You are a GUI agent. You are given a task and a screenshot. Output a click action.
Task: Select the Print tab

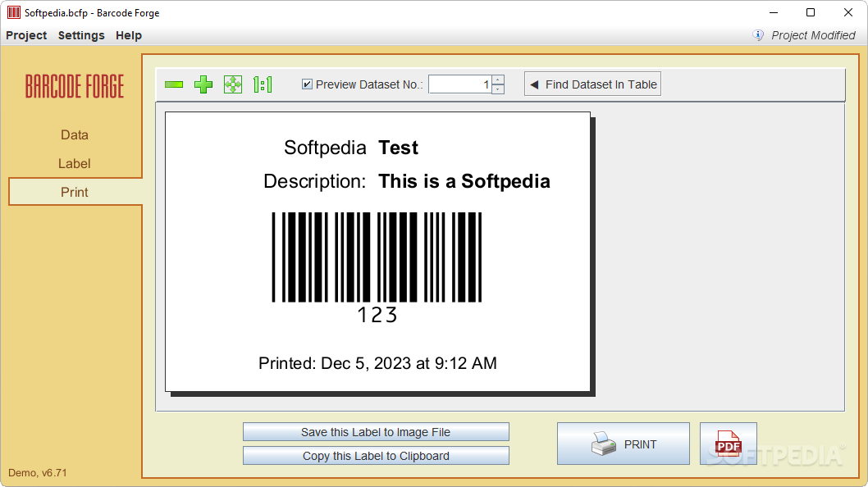pyautogui.click(x=75, y=192)
